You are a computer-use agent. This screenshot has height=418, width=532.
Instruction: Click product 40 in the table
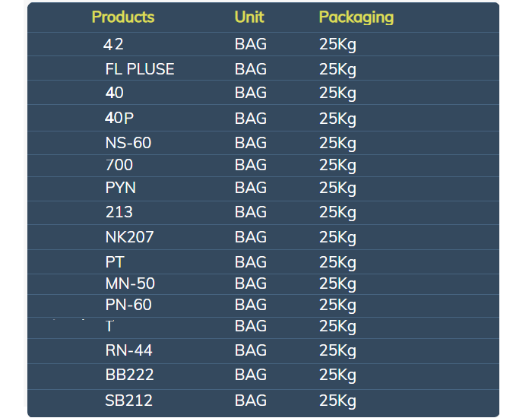(x=114, y=93)
